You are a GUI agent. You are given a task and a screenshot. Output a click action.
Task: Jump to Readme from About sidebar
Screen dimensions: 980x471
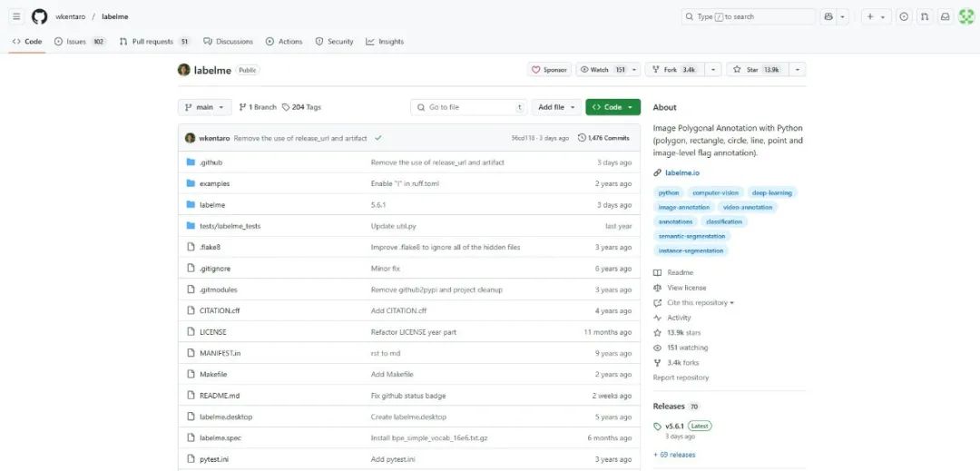tap(673, 273)
